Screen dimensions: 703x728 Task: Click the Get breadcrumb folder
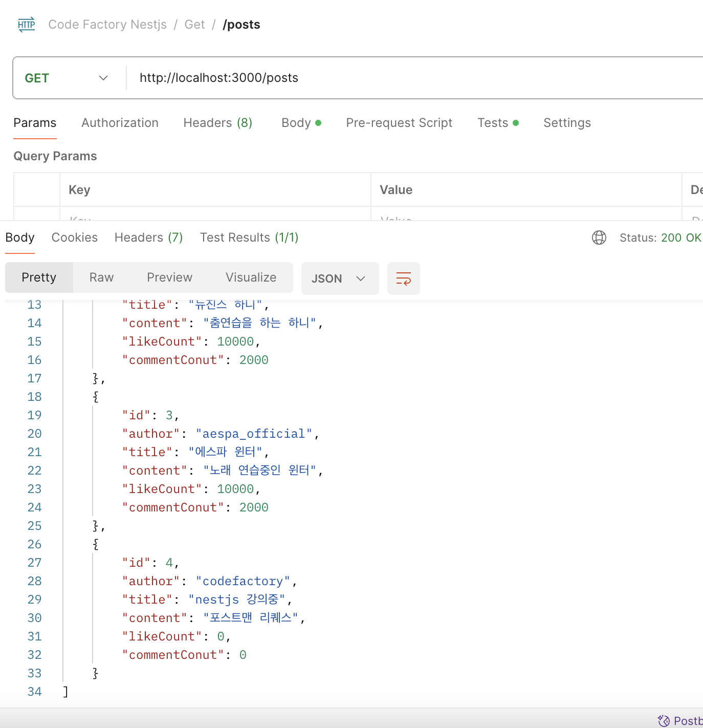pyautogui.click(x=194, y=25)
